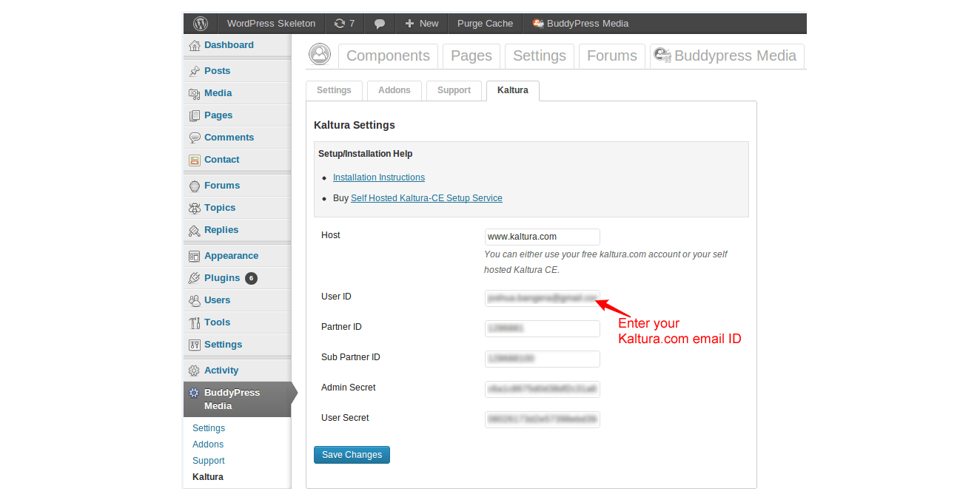This screenshot has width=980, height=497.
Task: Click the Tools wrench icon
Action: [x=195, y=323]
